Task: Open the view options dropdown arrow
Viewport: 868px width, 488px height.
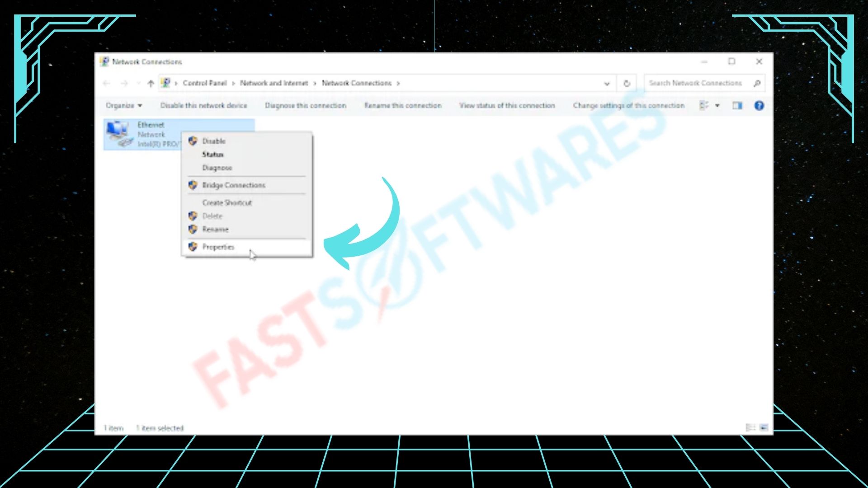Action: click(717, 106)
